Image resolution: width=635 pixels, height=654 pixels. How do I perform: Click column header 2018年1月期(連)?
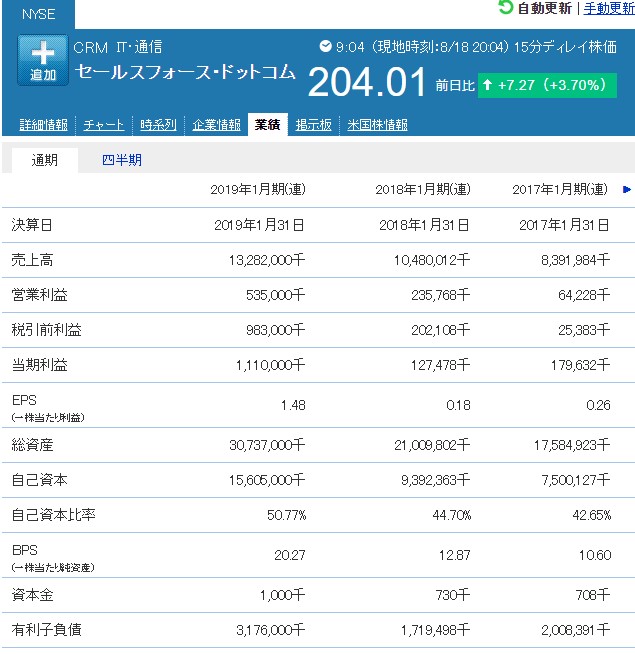point(423,190)
